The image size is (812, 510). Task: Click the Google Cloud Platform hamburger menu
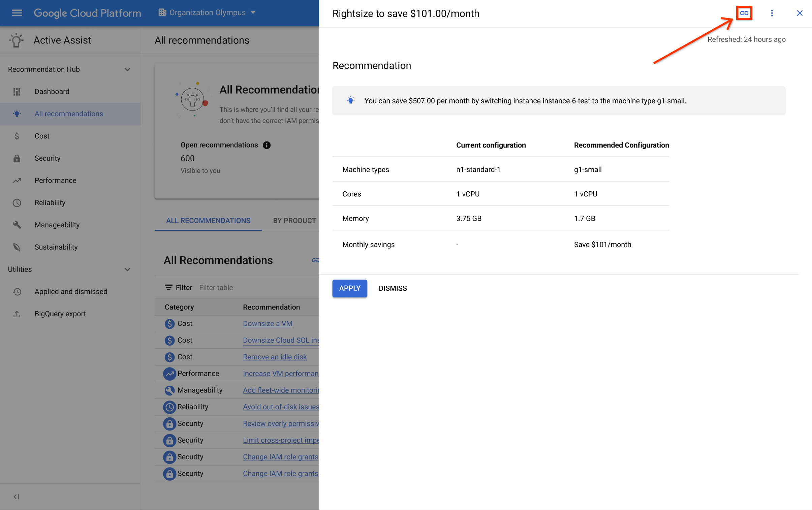click(x=17, y=12)
